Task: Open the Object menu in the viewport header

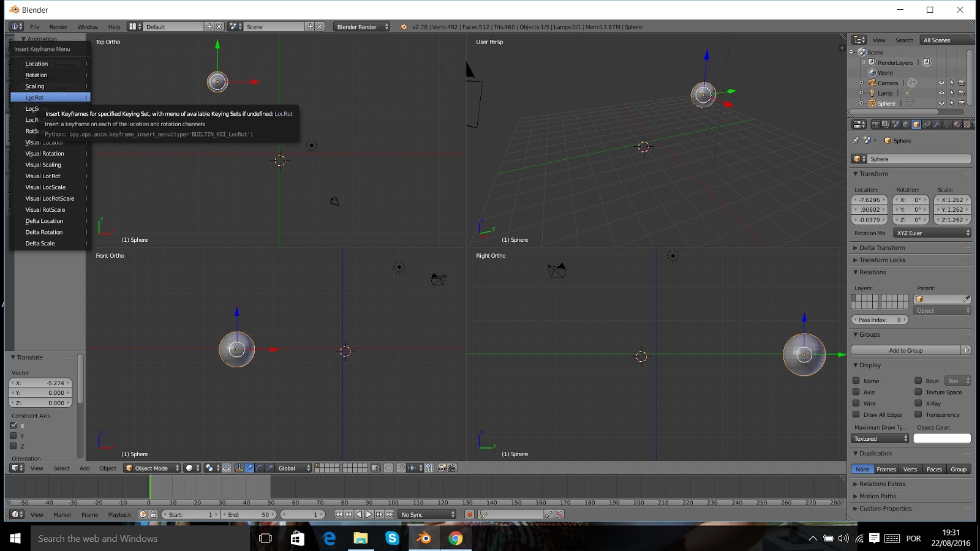Action: click(108, 468)
